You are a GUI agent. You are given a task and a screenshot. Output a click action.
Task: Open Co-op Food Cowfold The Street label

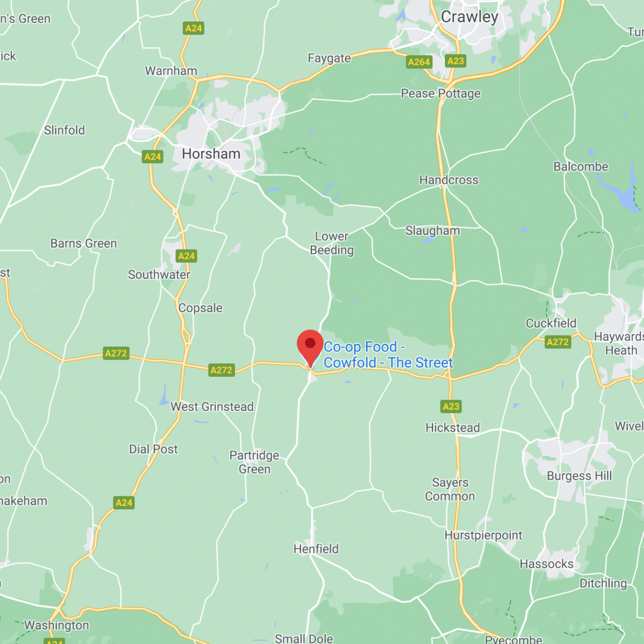pyautogui.click(x=388, y=355)
